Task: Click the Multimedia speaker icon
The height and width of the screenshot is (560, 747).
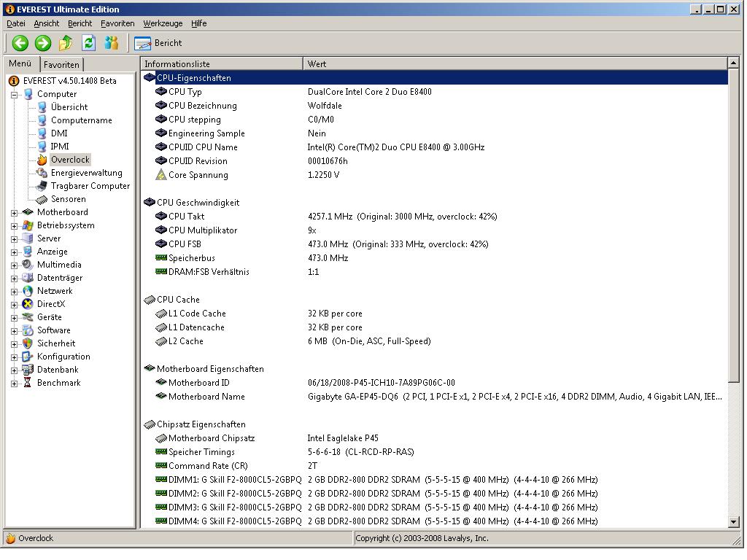Action: pos(28,265)
